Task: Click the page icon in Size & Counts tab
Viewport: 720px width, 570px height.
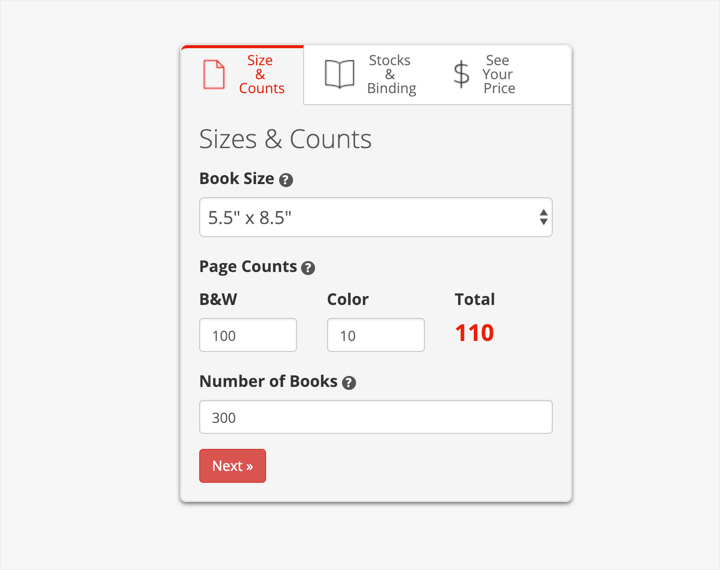Action: (214, 74)
